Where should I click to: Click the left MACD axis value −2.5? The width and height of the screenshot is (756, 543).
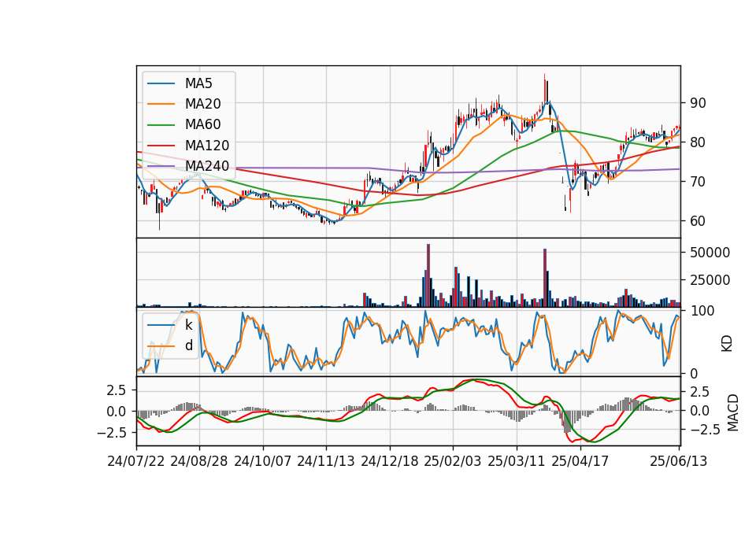point(112,433)
